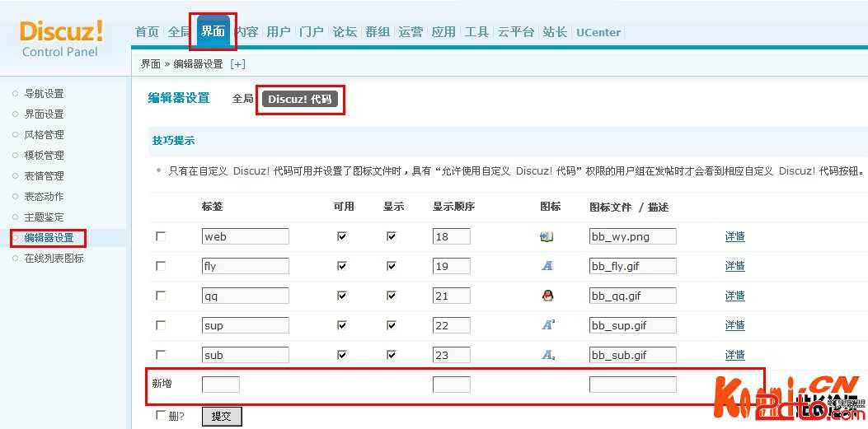Image resolution: width=868 pixels, height=429 pixels.
Task: Open 详情 link for sub tag
Action: pyautogui.click(x=734, y=354)
